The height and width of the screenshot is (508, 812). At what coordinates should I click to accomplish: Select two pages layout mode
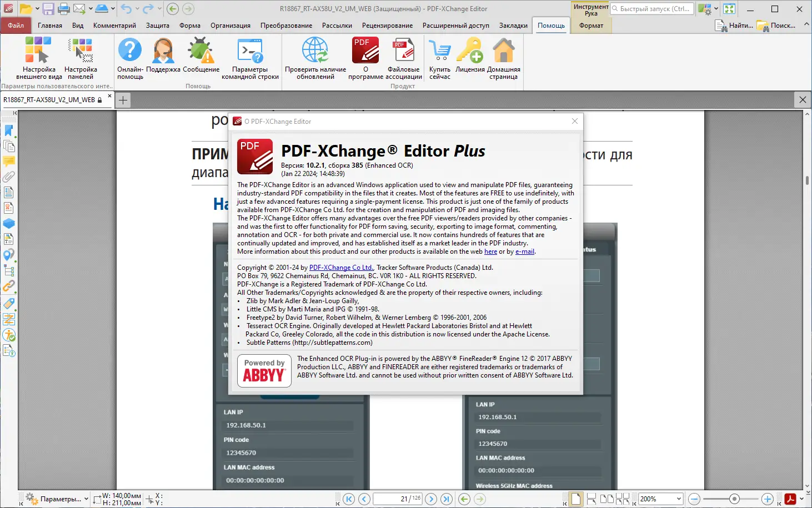(607, 499)
